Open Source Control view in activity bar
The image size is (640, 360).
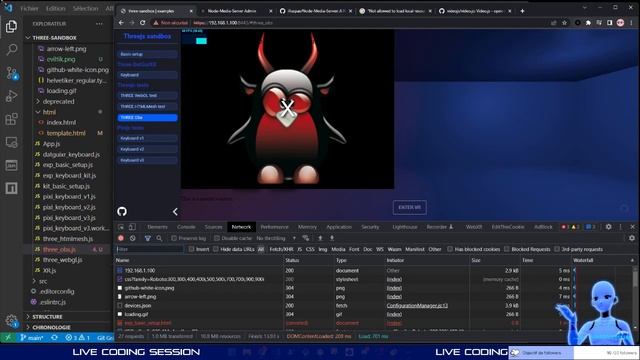coord(11,73)
